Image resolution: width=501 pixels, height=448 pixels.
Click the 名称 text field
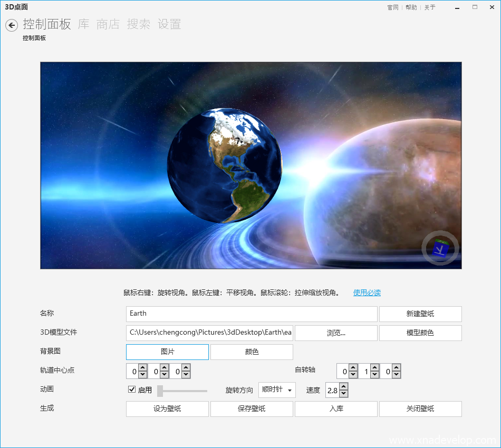tap(252, 314)
